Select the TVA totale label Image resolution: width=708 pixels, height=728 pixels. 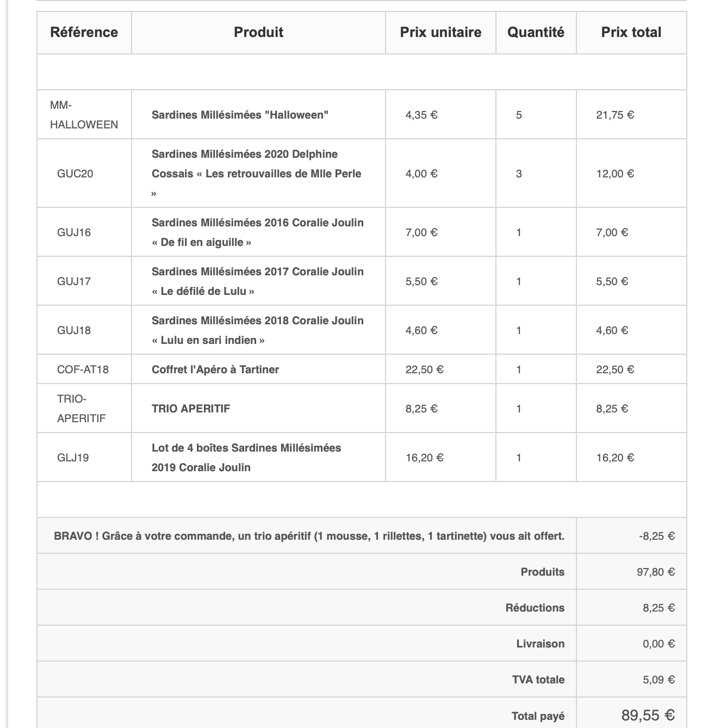pos(538,680)
